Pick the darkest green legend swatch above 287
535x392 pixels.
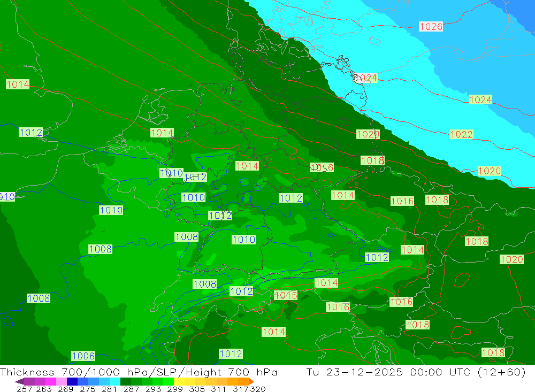click(126, 381)
